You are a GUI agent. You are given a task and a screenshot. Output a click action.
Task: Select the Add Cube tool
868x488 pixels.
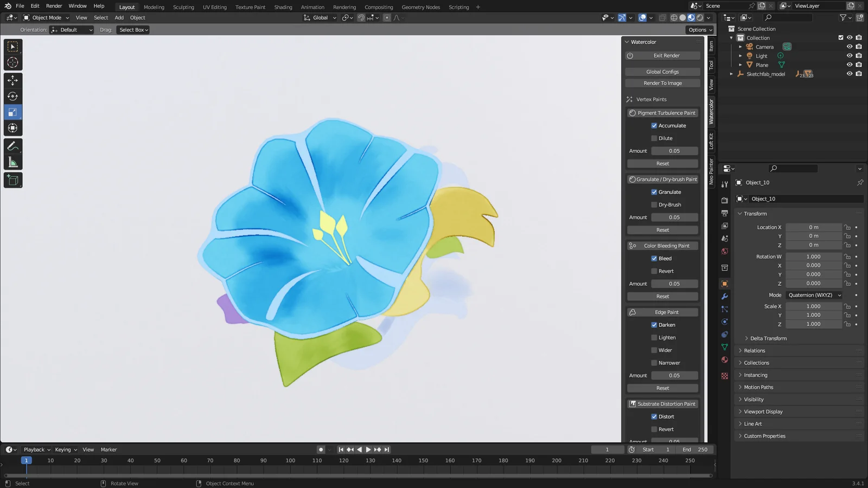click(13, 180)
